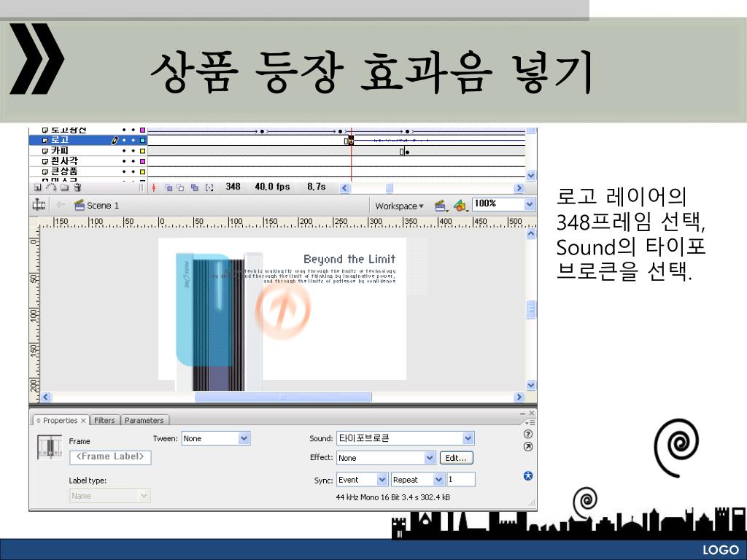Click the layer icon of 큰상품 layer

click(44, 172)
